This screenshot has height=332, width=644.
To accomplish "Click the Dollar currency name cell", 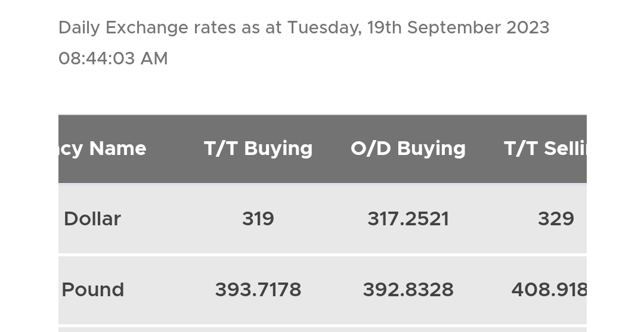I will pyautogui.click(x=92, y=219).
